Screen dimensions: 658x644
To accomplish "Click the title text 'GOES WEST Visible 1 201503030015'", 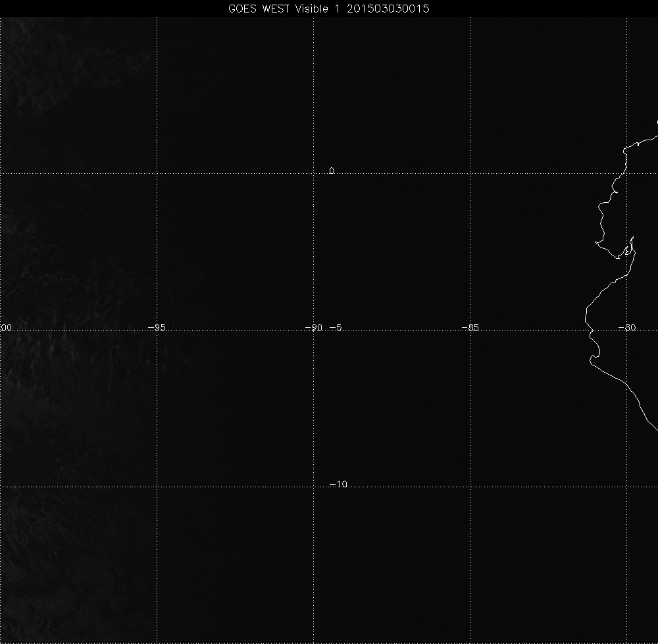I will pos(328,9).
